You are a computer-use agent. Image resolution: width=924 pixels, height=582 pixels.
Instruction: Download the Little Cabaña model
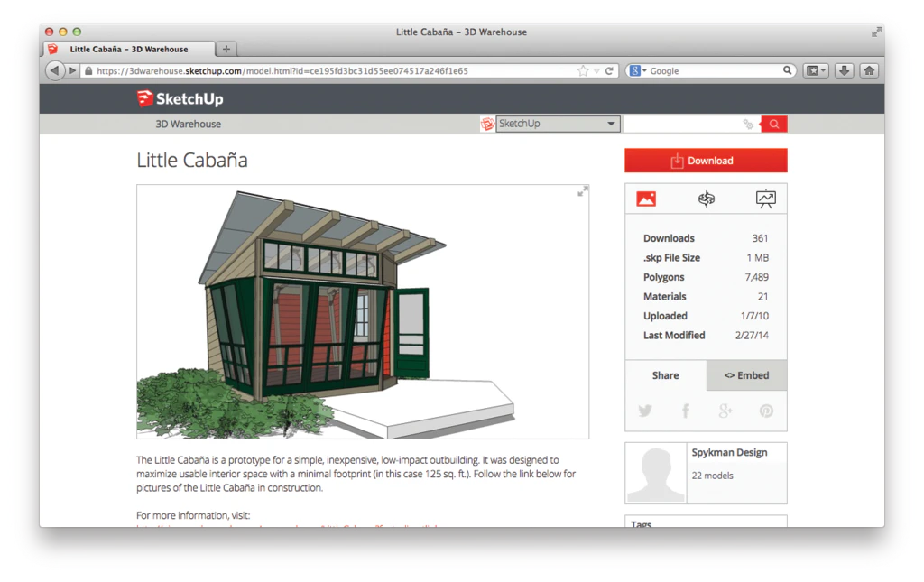(x=706, y=161)
